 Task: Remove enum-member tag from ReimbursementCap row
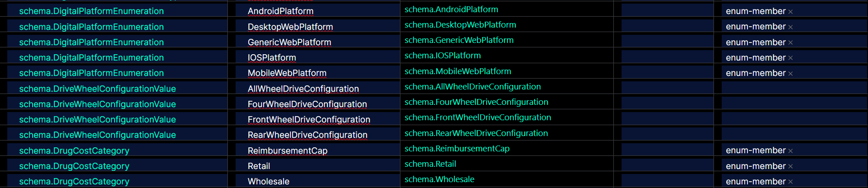click(791, 151)
